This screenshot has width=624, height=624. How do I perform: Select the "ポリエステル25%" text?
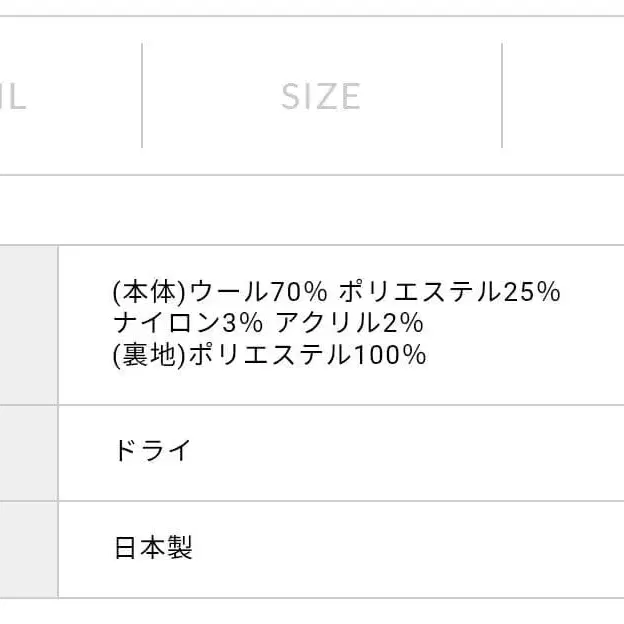tap(449, 292)
